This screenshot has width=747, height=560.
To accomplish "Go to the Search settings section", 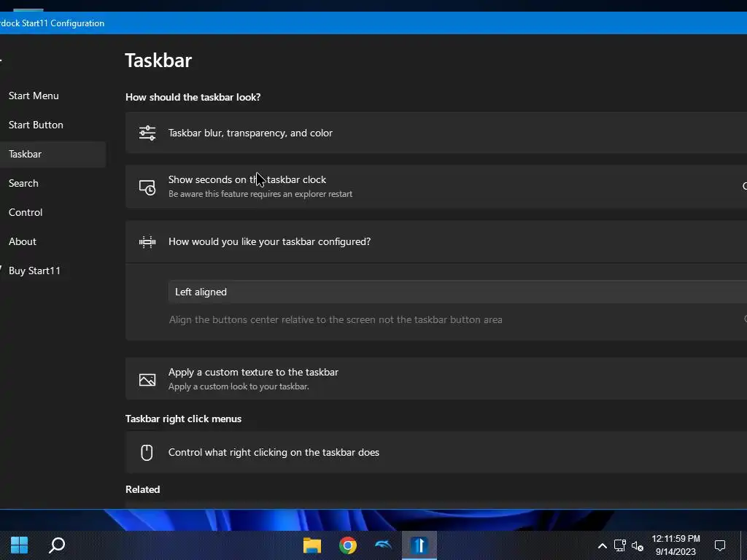I will (x=23, y=183).
